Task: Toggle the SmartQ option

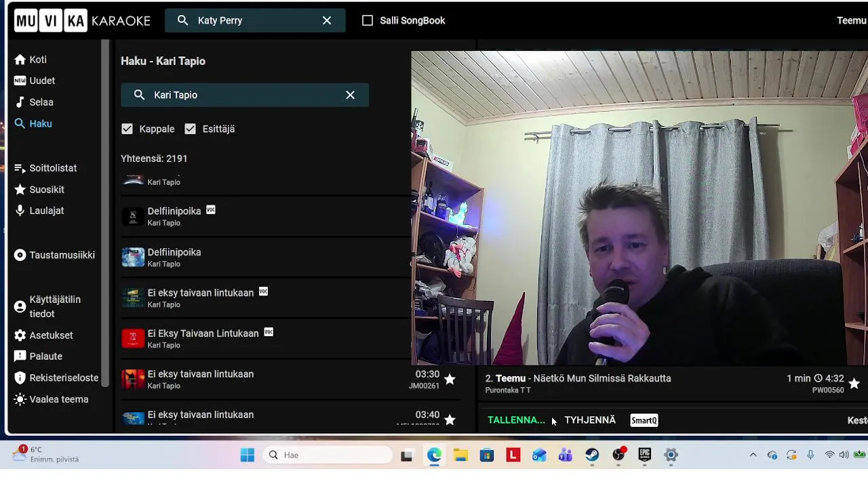Action: coord(644,420)
